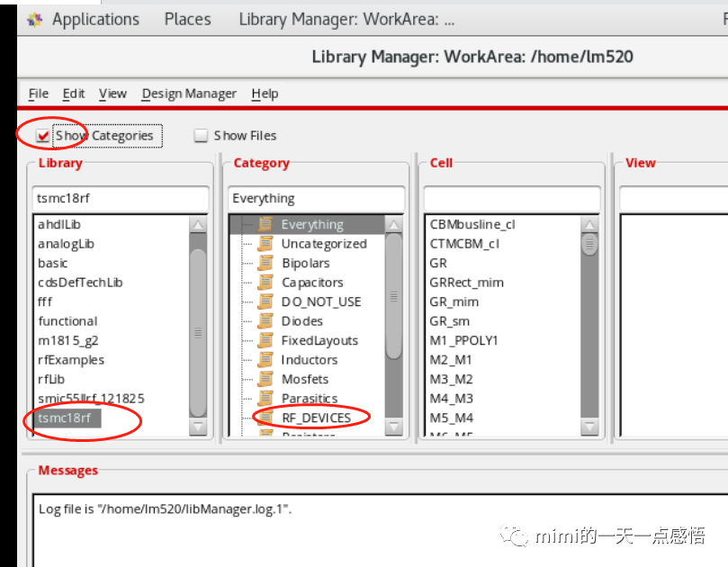Select the smic55llrf_121825 library
The height and width of the screenshot is (567, 728).
click(92, 399)
